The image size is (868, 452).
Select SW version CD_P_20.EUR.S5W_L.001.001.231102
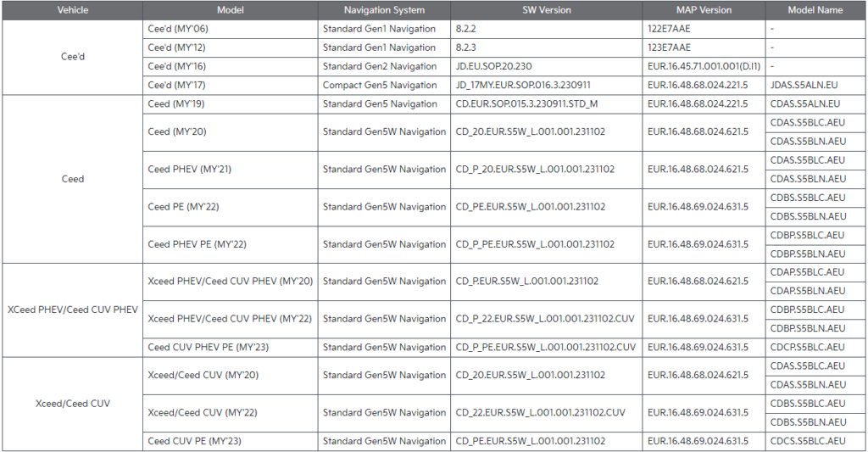point(547,170)
